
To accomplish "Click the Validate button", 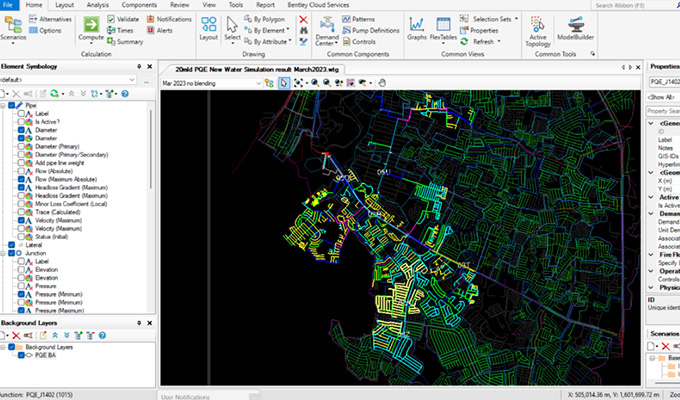I will click(127, 19).
